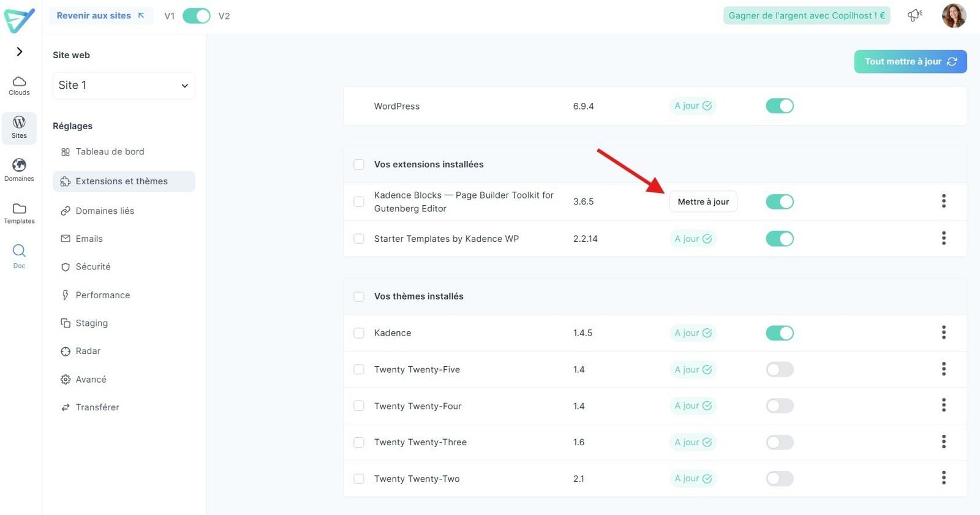Open the Site 1 dropdown
This screenshot has width=980, height=515.
(124, 86)
